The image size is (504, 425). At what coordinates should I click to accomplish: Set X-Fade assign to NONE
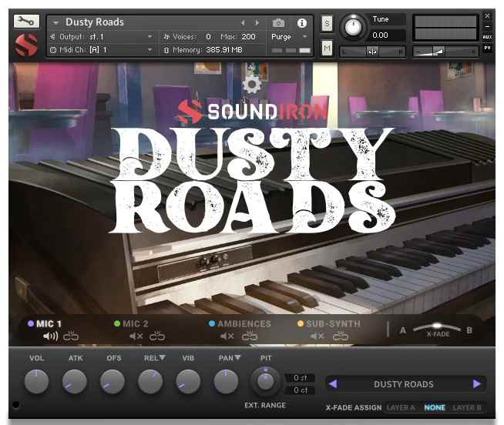[435, 408]
